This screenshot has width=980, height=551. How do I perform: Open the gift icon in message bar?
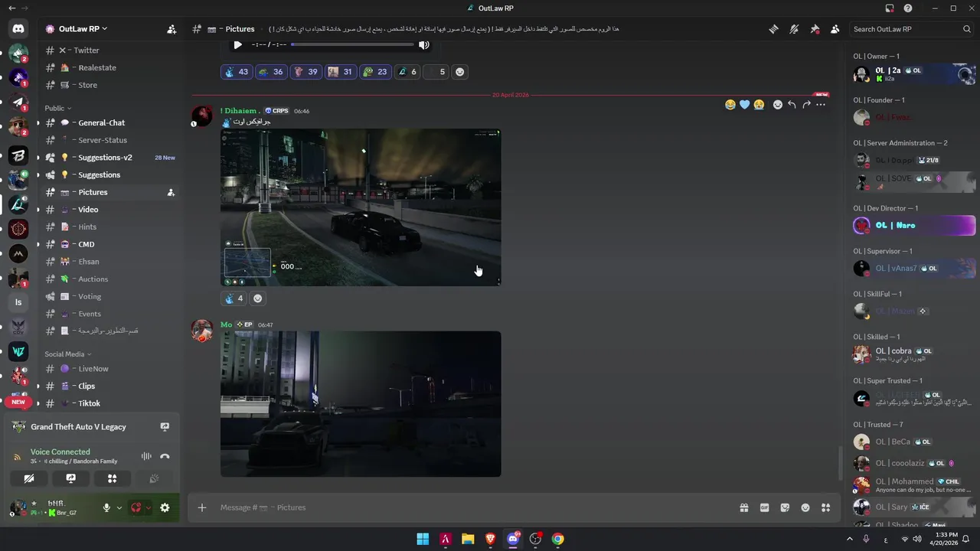pos(743,507)
